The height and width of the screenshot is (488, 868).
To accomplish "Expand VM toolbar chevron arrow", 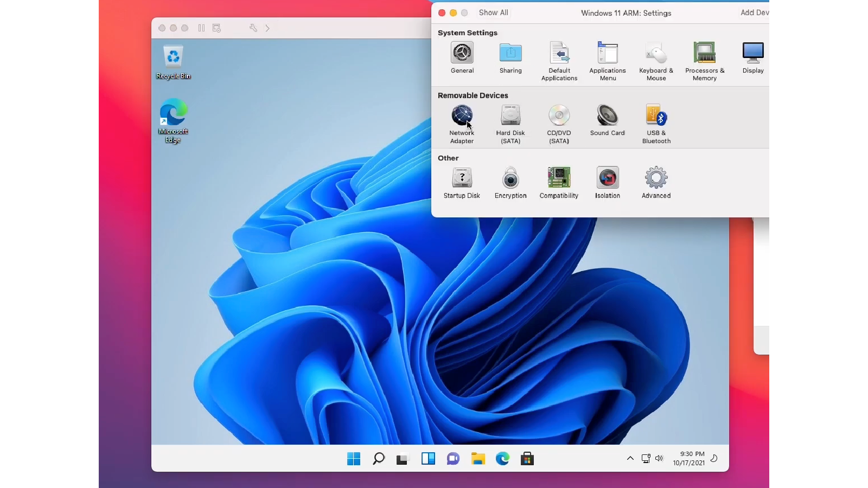I will click(x=267, y=28).
